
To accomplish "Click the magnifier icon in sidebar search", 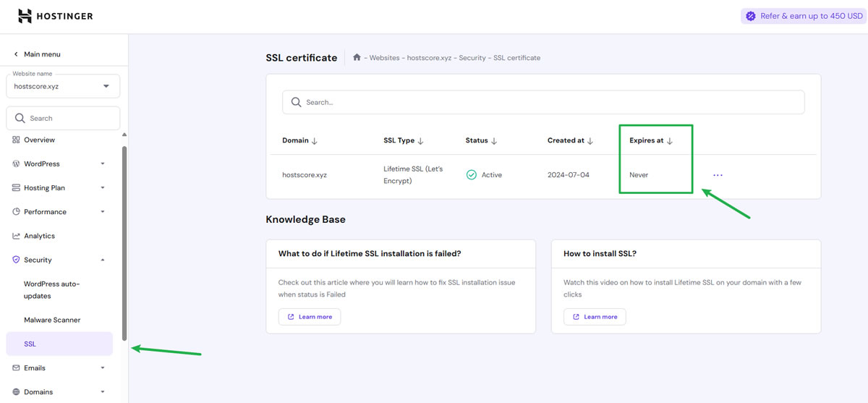I will coord(20,118).
